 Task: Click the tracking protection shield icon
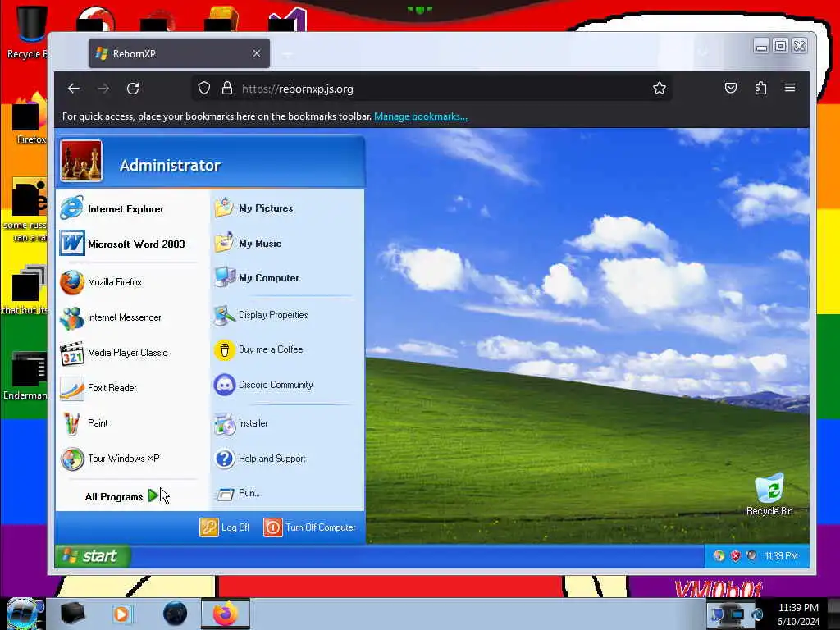tap(204, 88)
